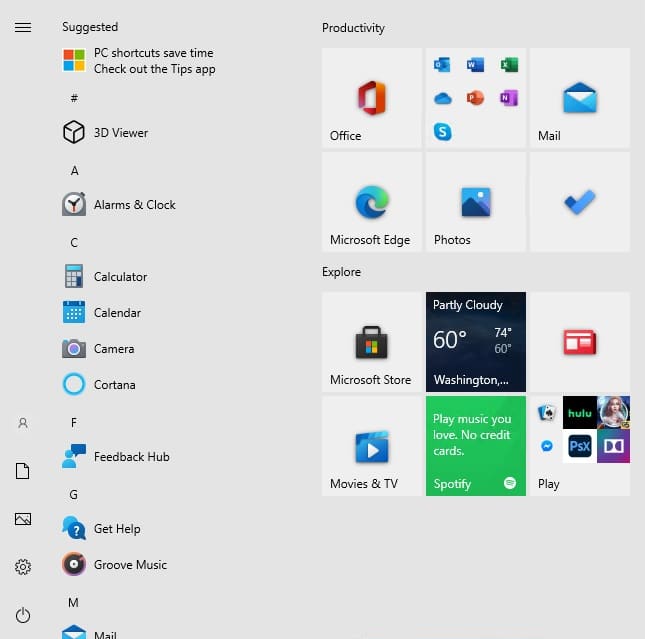This screenshot has width=645, height=639.
Task: Open Calendar from the app list
Action: coord(102,313)
